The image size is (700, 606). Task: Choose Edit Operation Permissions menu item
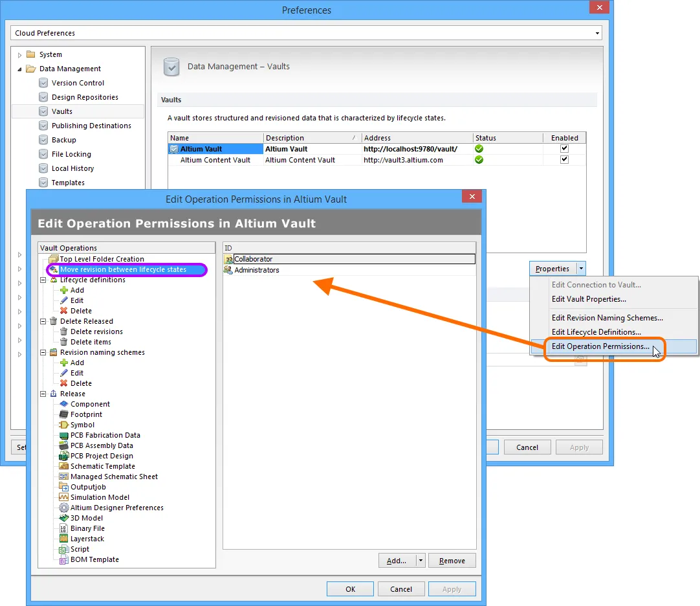(x=600, y=346)
